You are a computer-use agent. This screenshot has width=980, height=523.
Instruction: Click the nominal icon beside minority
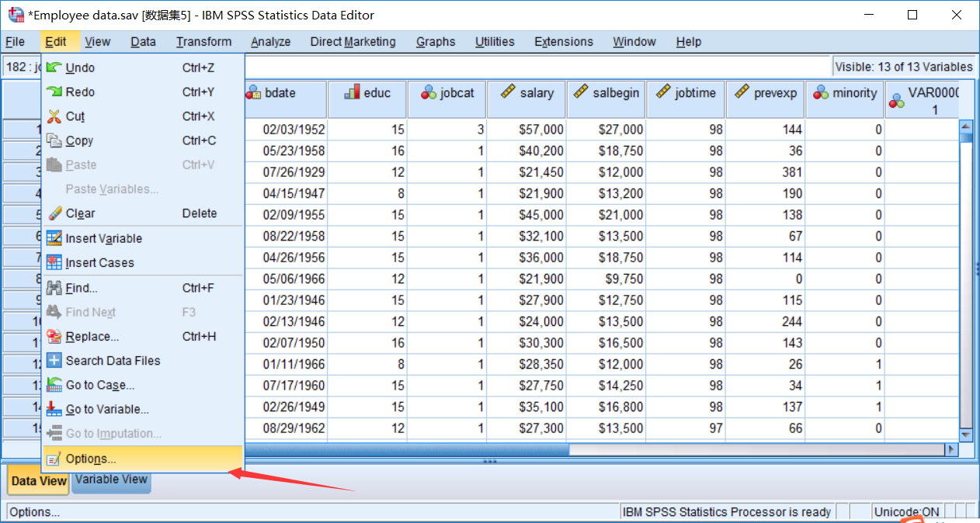click(x=821, y=93)
